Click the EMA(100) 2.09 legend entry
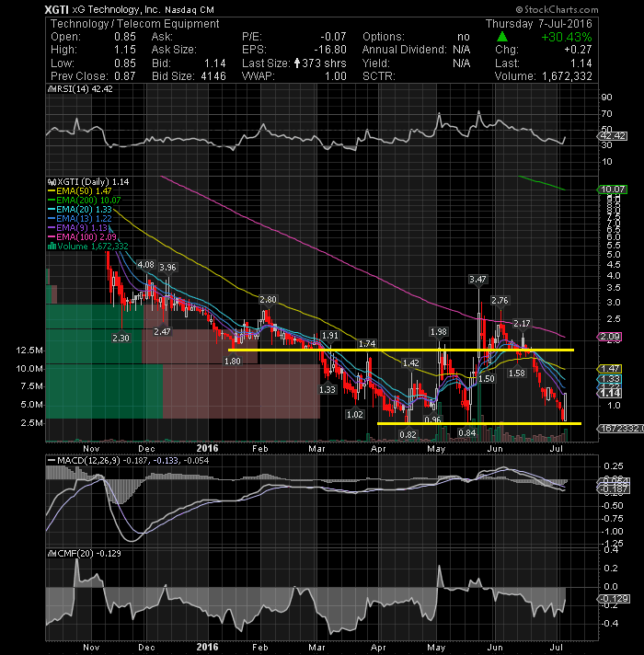 click(83, 236)
